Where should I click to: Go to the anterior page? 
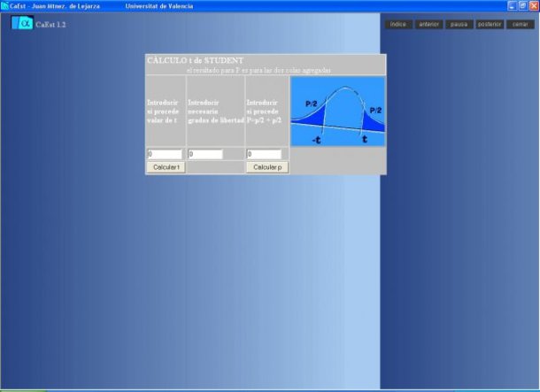428,24
